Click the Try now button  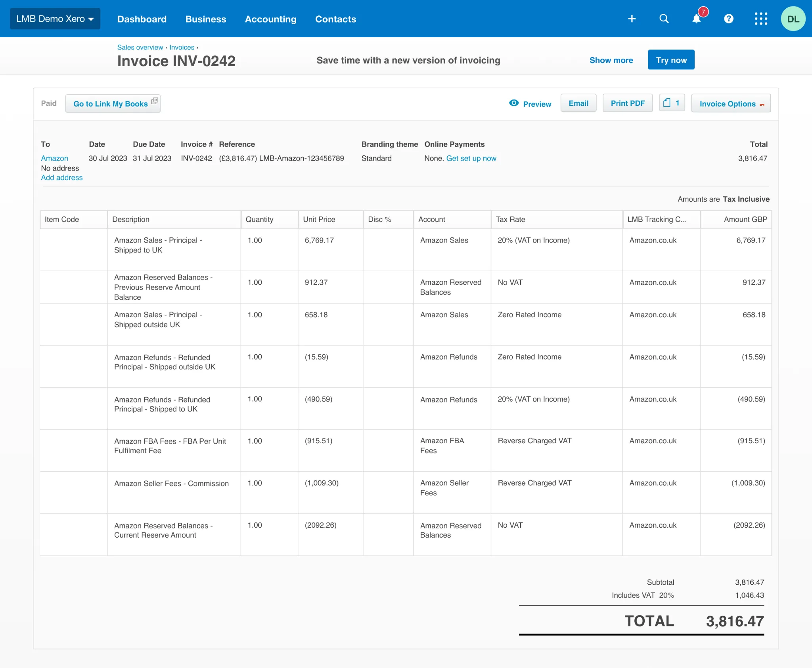point(671,60)
